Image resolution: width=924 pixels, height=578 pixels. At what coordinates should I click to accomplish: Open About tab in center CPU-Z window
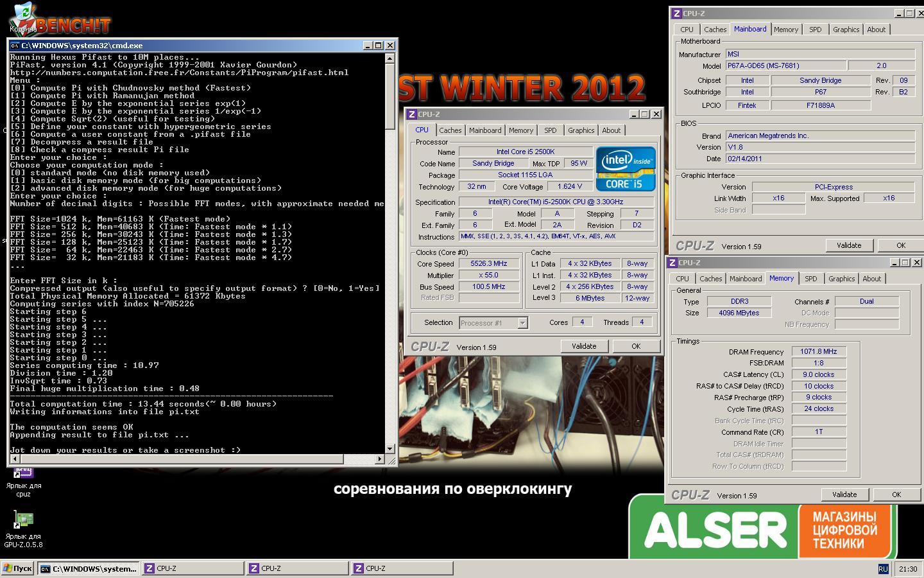612,130
